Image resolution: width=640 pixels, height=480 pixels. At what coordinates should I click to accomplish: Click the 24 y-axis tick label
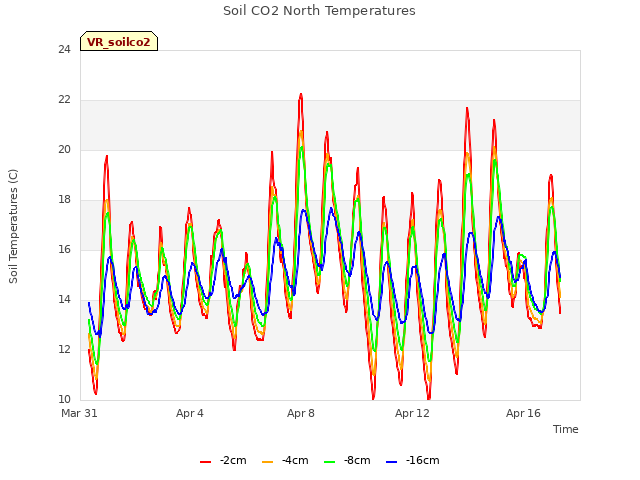click(64, 49)
